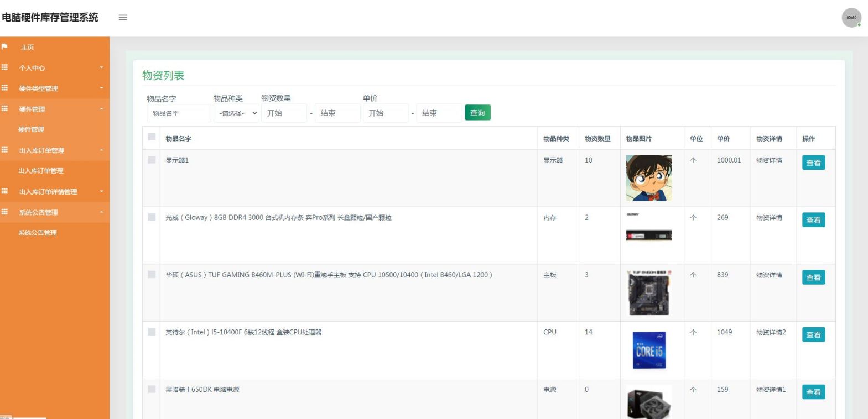Screen dimensions: 868x419
Task: Collapse the 系统公告管理 parent menu arrow
Action: pyautogui.click(x=102, y=212)
